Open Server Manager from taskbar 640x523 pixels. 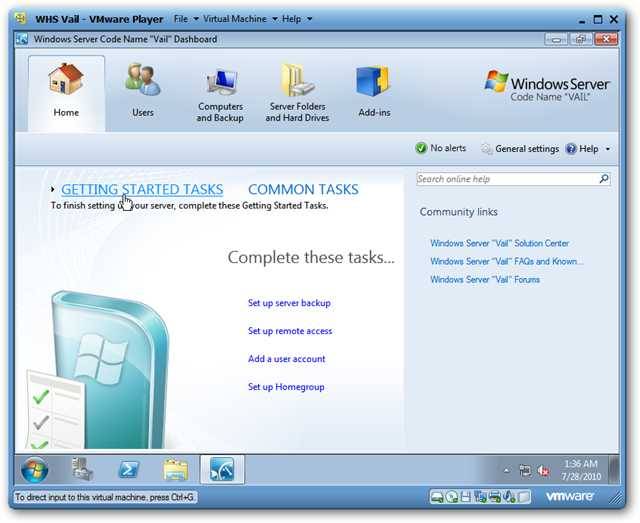pyautogui.click(x=82, y=470)
